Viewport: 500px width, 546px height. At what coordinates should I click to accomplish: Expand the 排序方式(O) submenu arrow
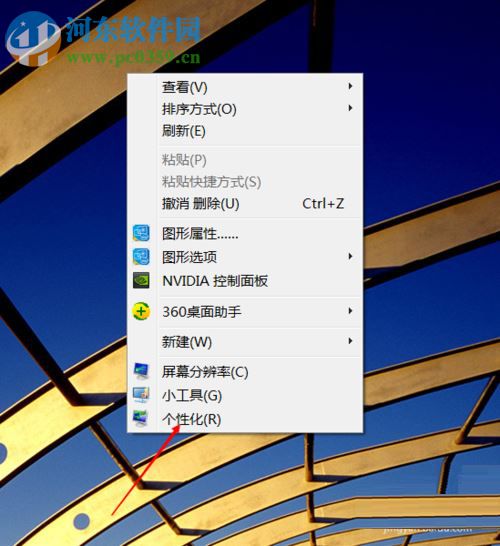click(350, 108)
